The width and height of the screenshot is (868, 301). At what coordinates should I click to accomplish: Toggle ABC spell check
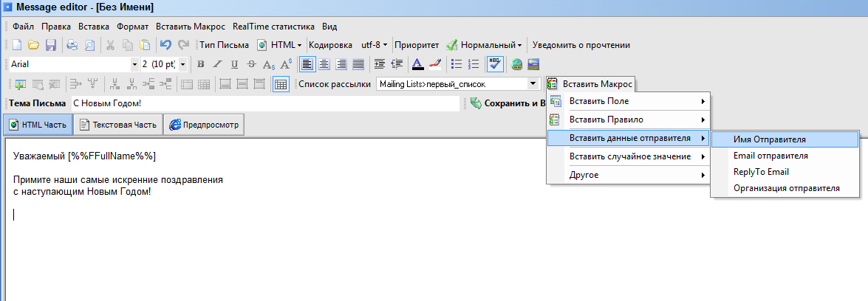495,64
